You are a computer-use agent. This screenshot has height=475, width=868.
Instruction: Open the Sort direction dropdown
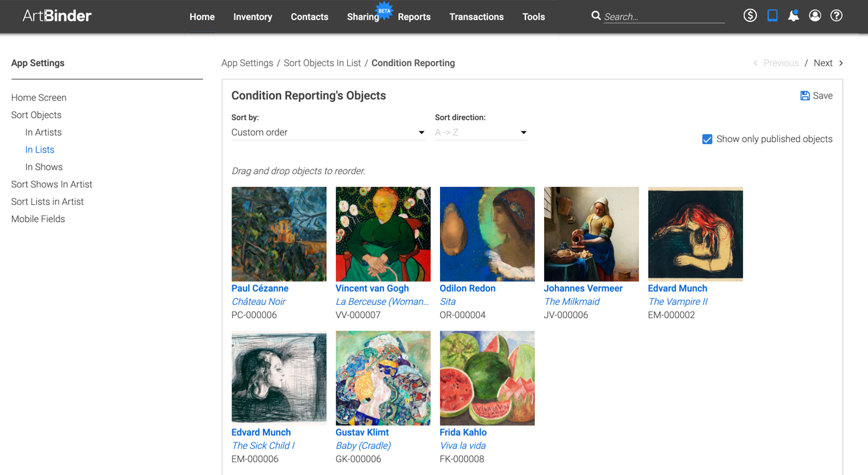pyautogui.click(x=481, y=132)
